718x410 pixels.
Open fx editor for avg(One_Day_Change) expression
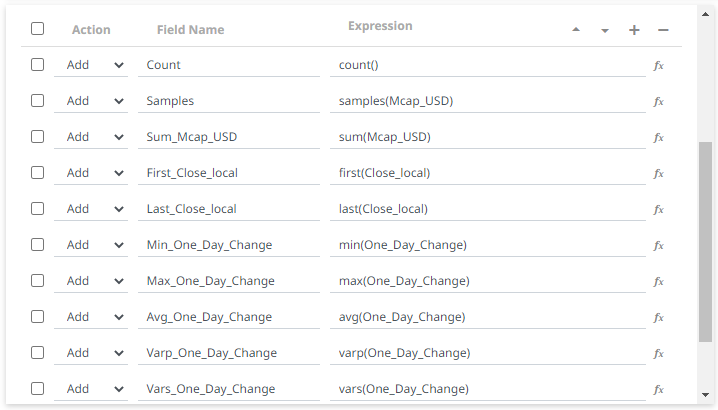click(658, 317)
